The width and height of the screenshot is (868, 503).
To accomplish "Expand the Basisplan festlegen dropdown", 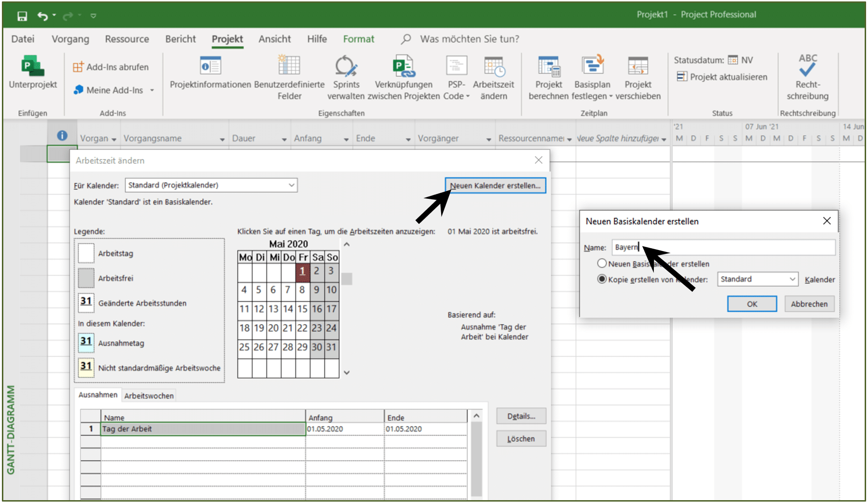I will 611,96.
